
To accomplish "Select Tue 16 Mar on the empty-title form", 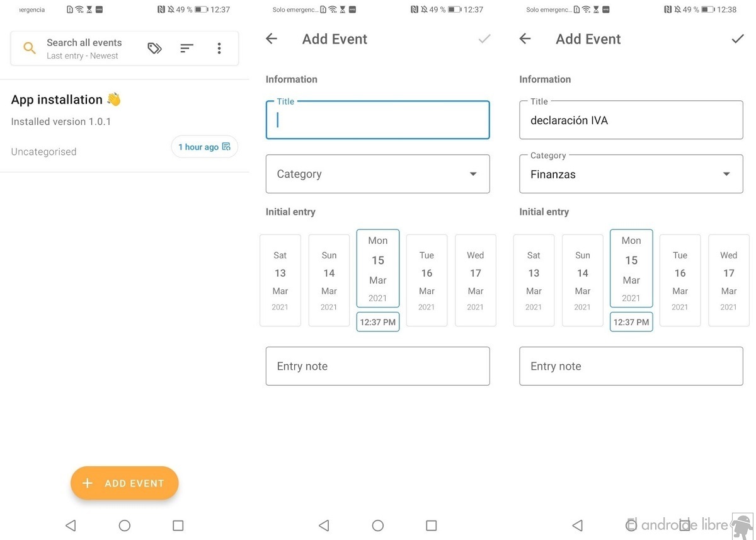I will click(427, 280).
